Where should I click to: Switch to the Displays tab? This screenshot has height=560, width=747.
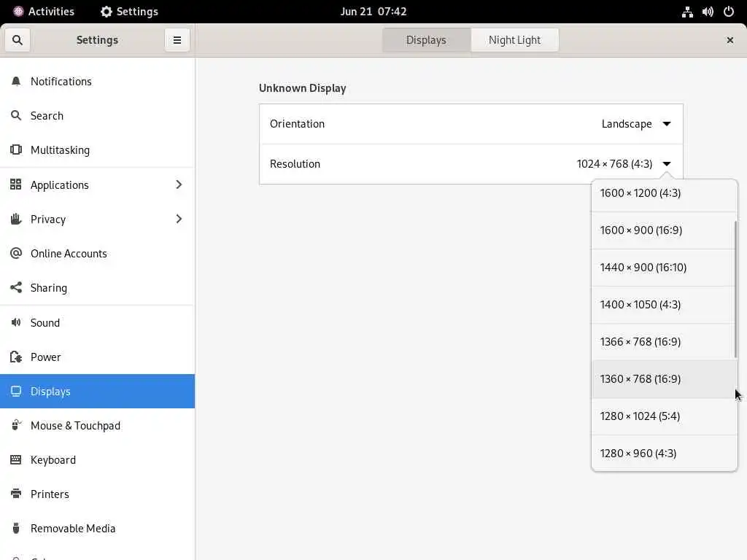[x=426, y=40]
